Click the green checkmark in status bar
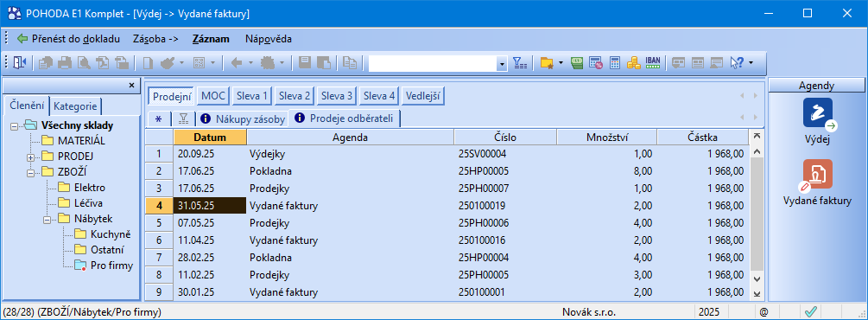Viewport: 868px width, 320px height. pyautogui.click(x=812, y=311)
